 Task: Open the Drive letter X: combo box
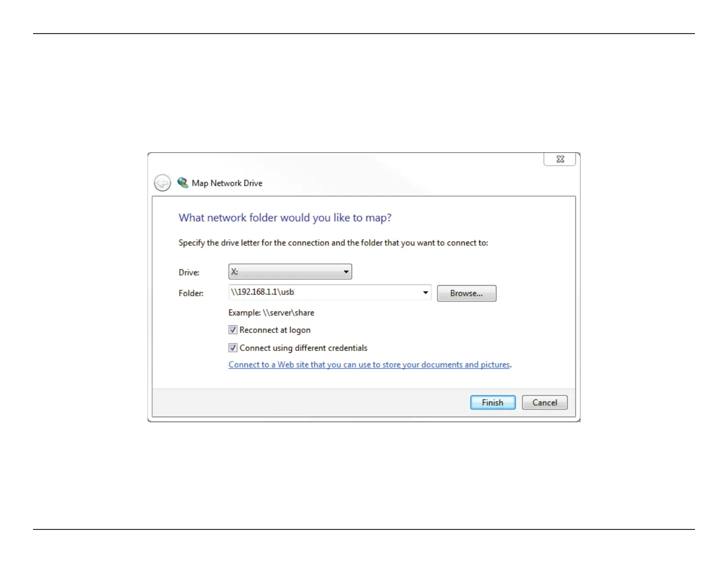tap(290, 272)
